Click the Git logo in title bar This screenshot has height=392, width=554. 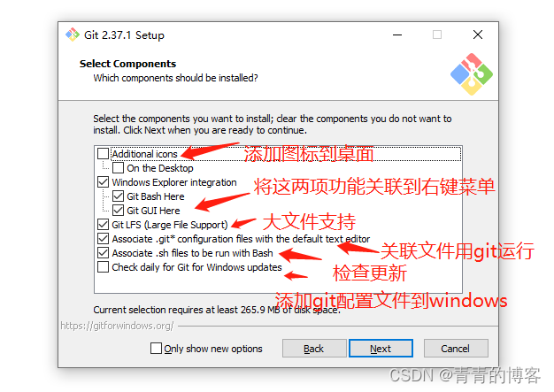[x=73, y=35]
